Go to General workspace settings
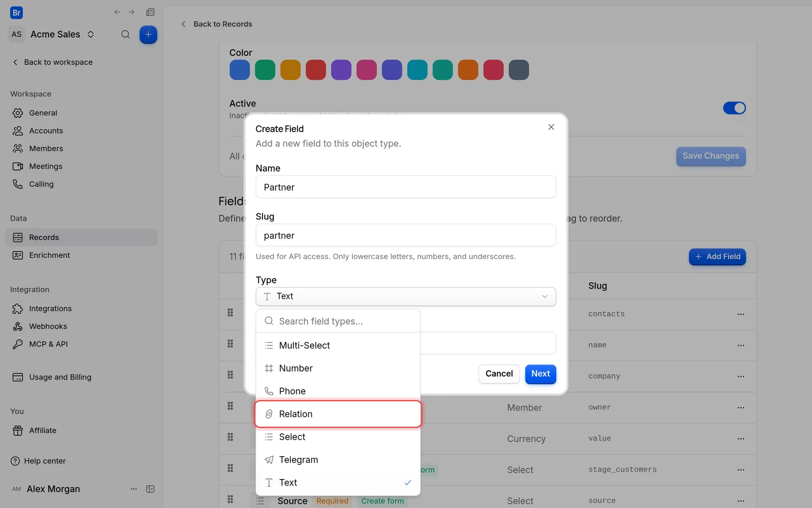Viewport: 812px width, 508px height. pyautogui.click(x=81, y=113)
